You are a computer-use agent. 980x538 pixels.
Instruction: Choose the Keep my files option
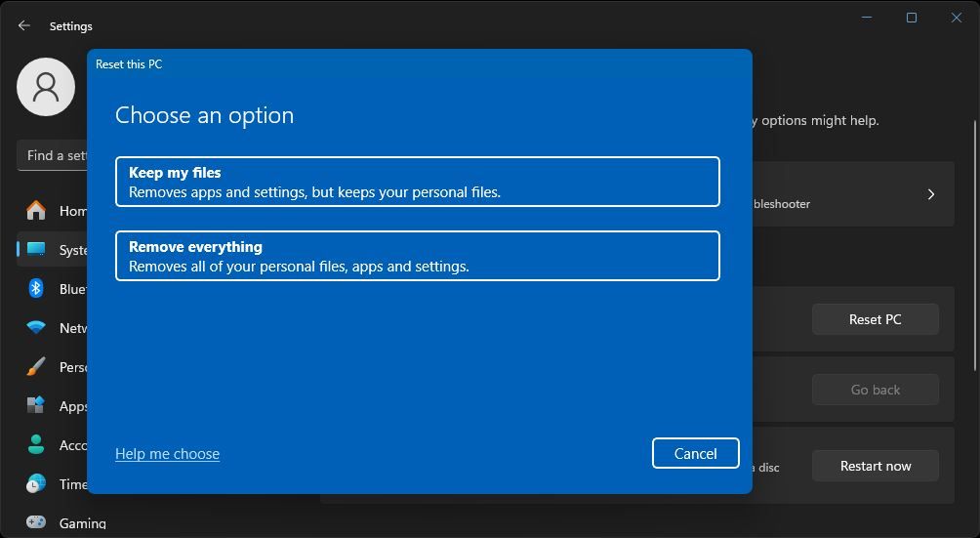coord(418,182)
